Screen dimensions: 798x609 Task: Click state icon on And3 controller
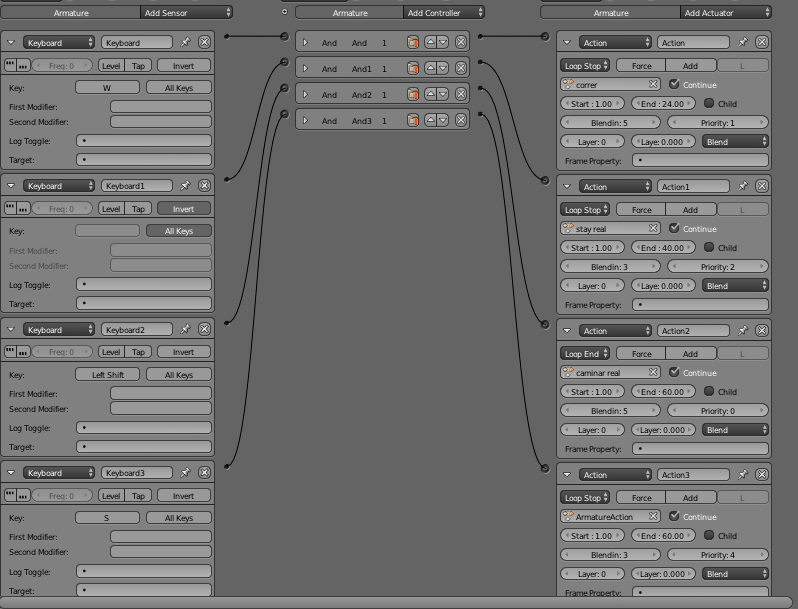tap(413, 120)
